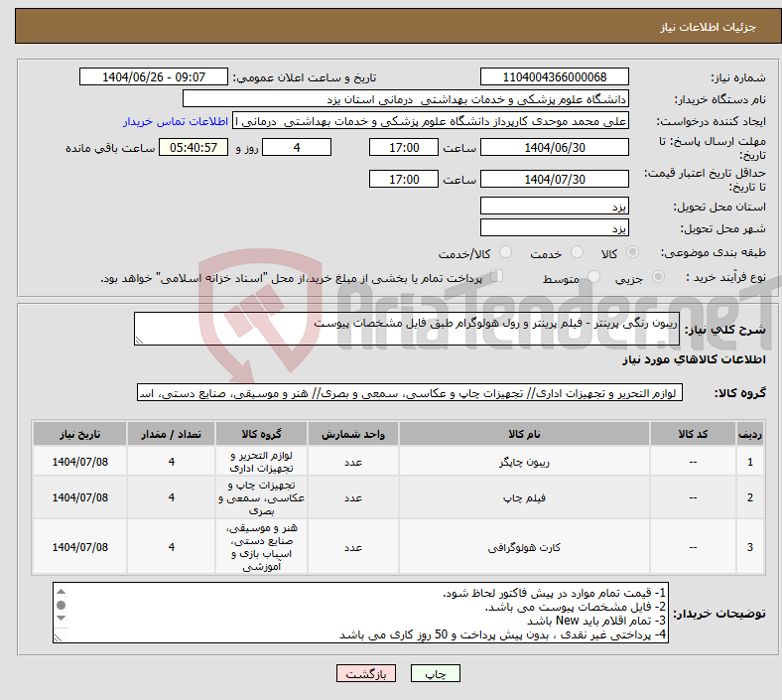Viewport: 782px width, 700px height.
Task: Click the goods group field
Action: 410,392
